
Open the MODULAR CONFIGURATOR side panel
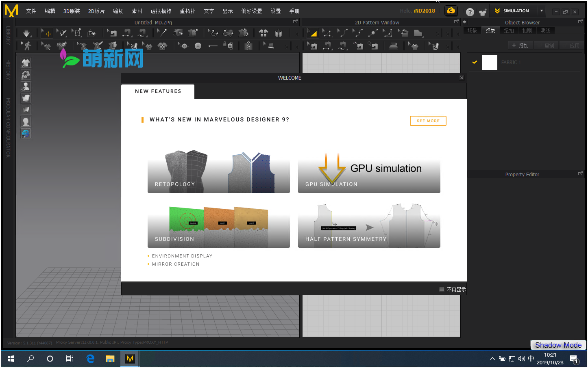coord(8,128)
